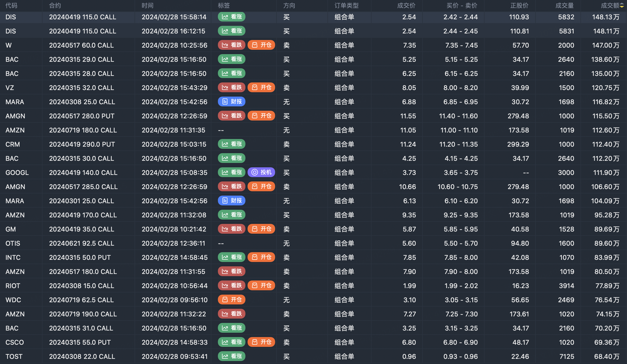
Task: Open the RIOT ticker symbol
Action: 13,286
